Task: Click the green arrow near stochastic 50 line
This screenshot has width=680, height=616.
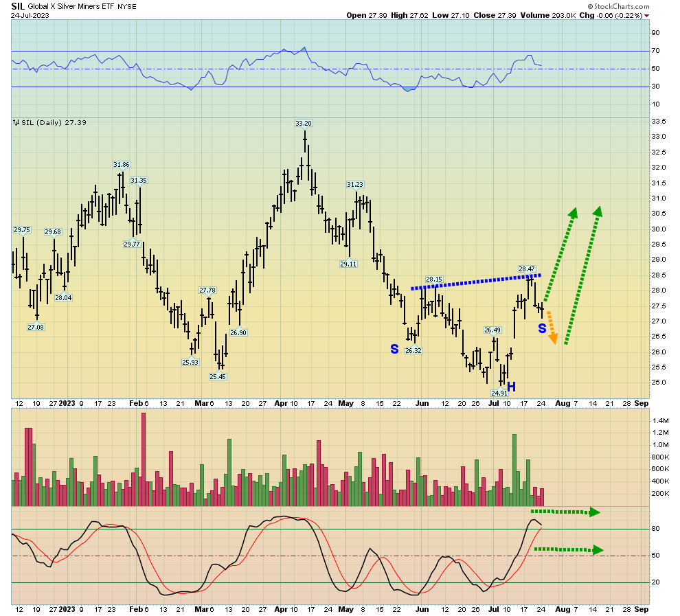Action: (x=569, y=549)
